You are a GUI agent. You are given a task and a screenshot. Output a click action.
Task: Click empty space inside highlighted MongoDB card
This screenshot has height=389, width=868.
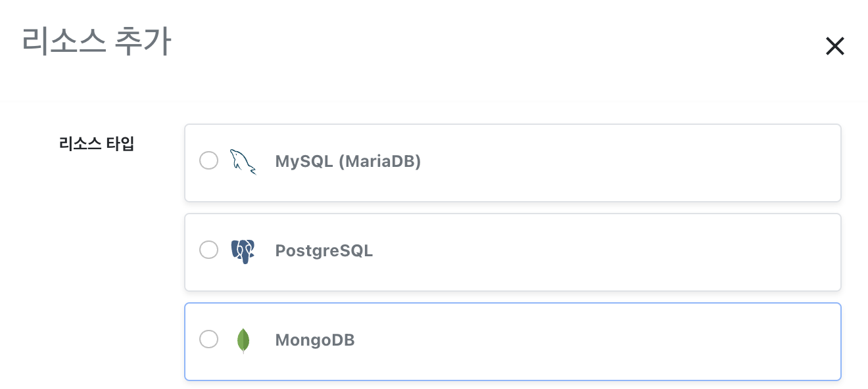(x=625, y=341)
